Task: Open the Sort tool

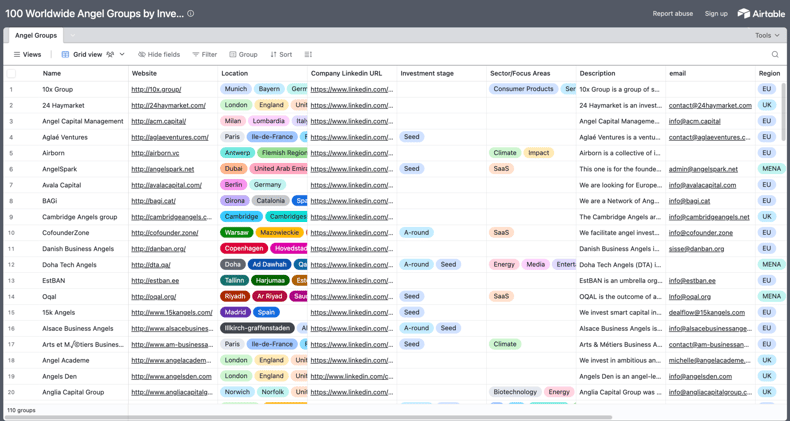Action: (281, 55)
